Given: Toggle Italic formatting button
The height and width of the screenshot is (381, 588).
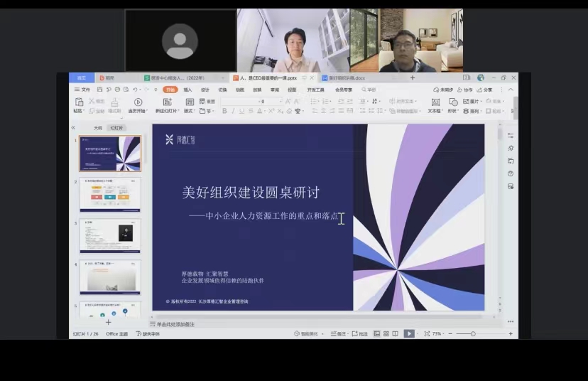Looking at the screenshot, I should click(232, 111).
